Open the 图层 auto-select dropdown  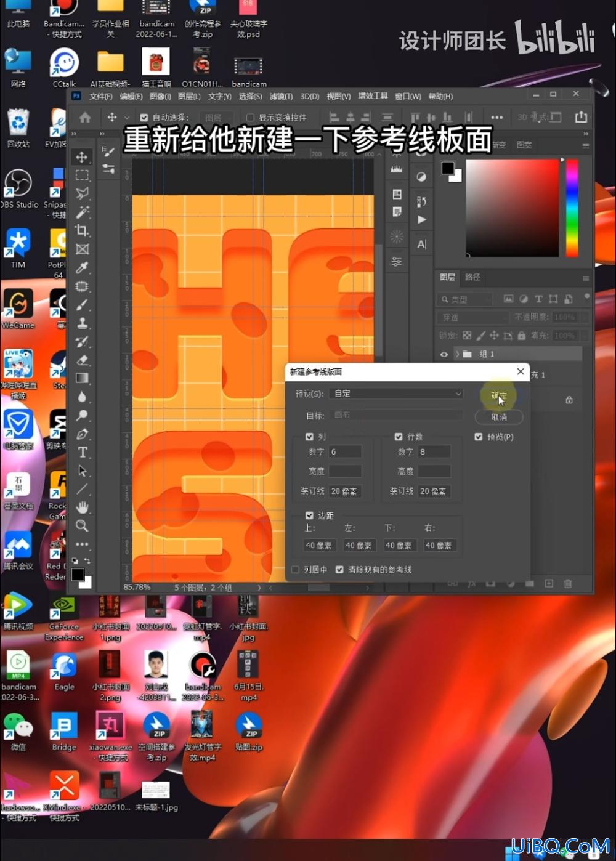(216, 118)
